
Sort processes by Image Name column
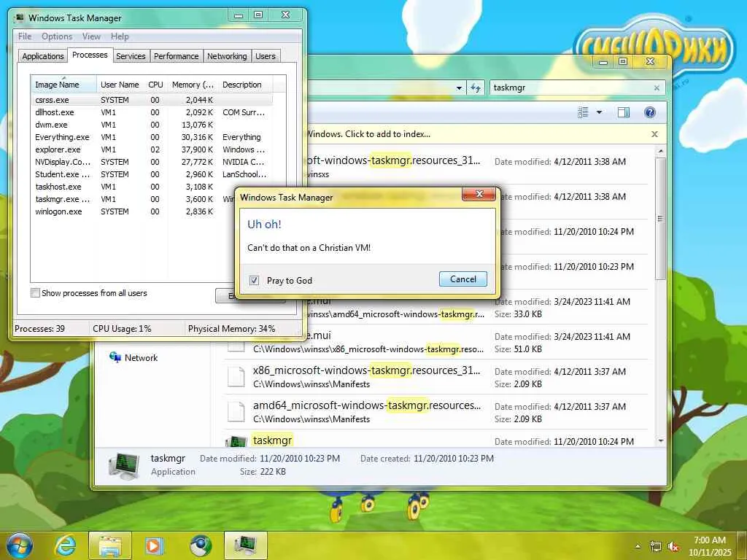(64, 85)
